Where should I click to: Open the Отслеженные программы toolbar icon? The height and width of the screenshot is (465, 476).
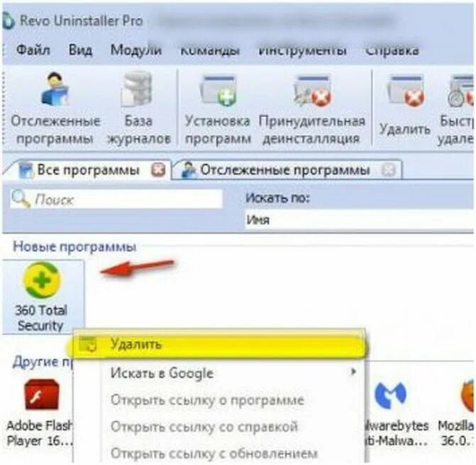[55, 109]
